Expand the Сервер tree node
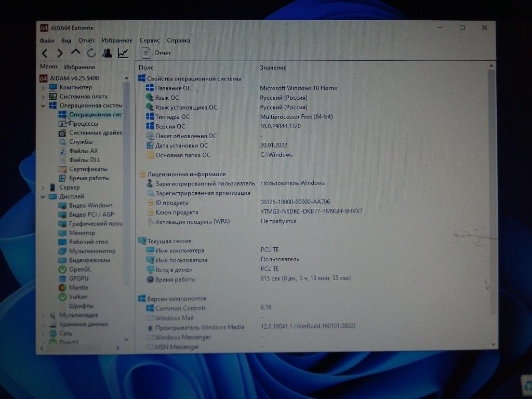 pos(43,188)
